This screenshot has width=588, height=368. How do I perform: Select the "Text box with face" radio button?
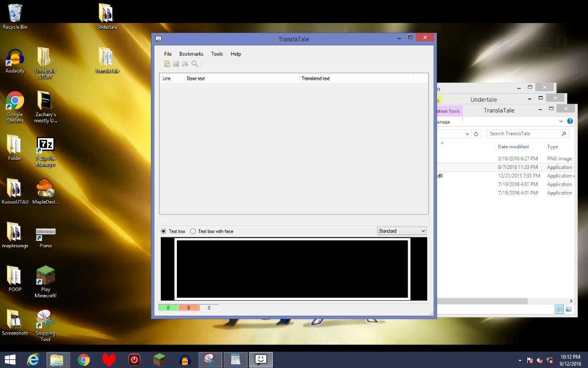(193, 231)
